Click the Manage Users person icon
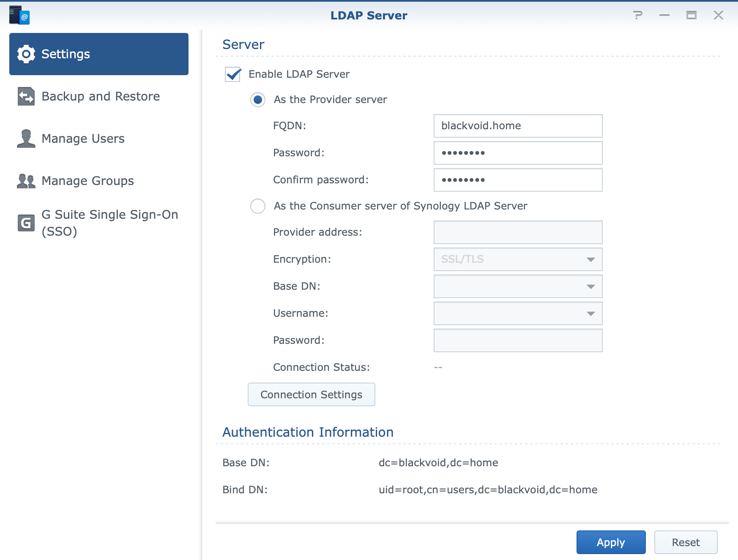 pyautogui.click(x=26, y=139)
